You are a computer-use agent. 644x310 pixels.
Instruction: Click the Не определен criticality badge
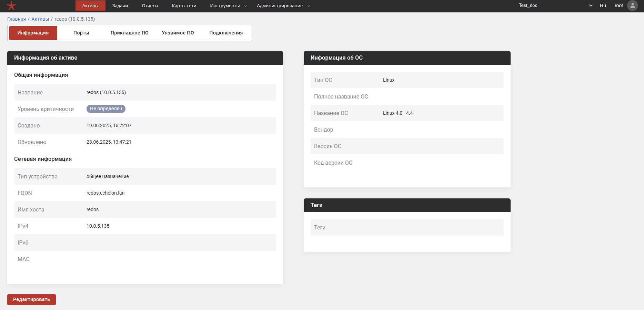click(x=106, y=109)
